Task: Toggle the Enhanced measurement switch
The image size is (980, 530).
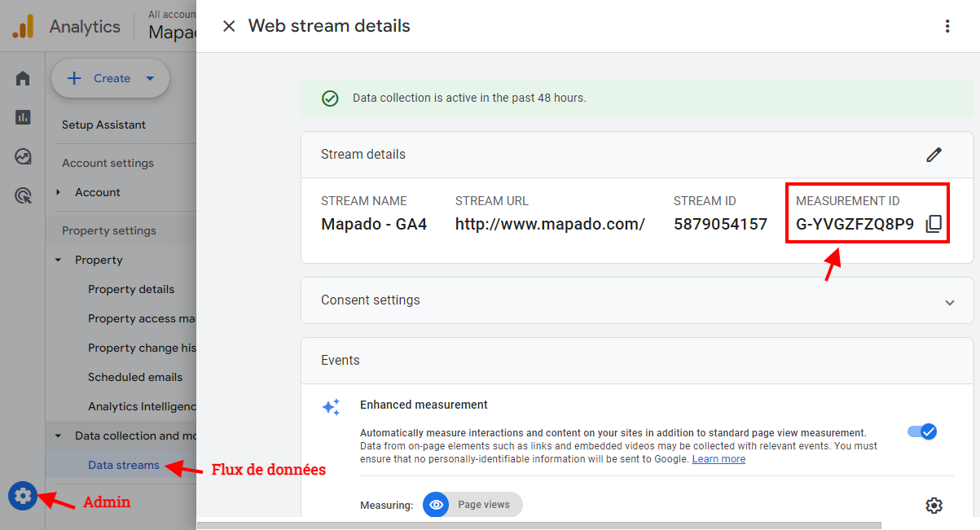Action: 922,431
